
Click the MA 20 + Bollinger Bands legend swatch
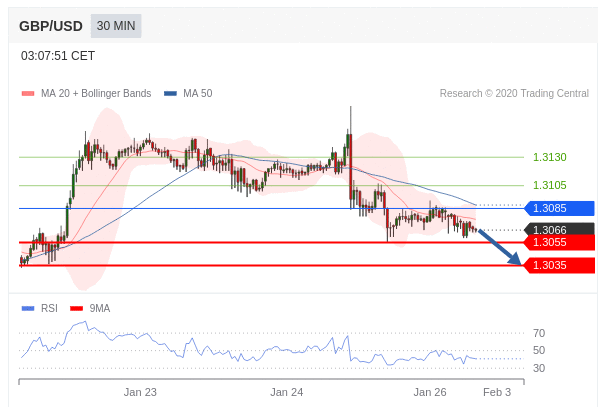coord(28,94)
